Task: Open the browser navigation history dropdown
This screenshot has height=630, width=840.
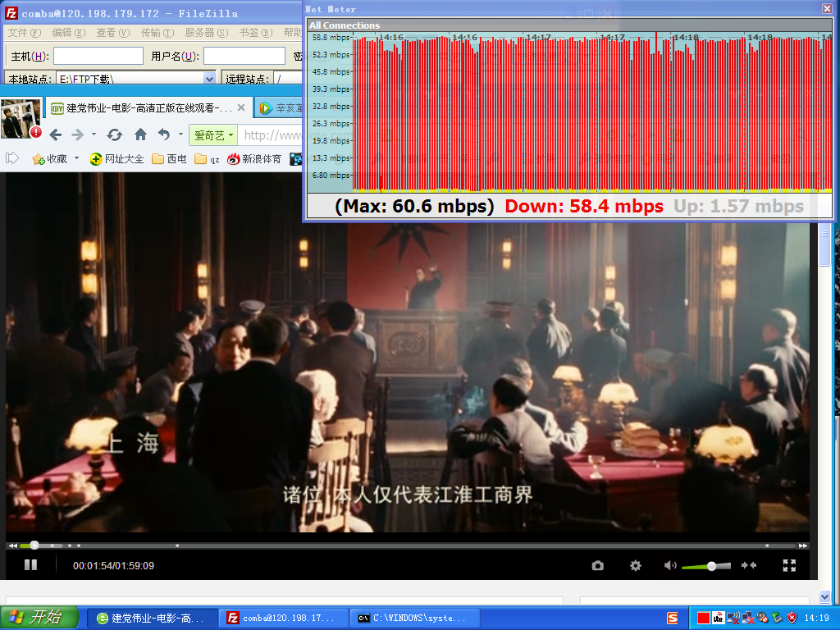Action: [94, 135]
